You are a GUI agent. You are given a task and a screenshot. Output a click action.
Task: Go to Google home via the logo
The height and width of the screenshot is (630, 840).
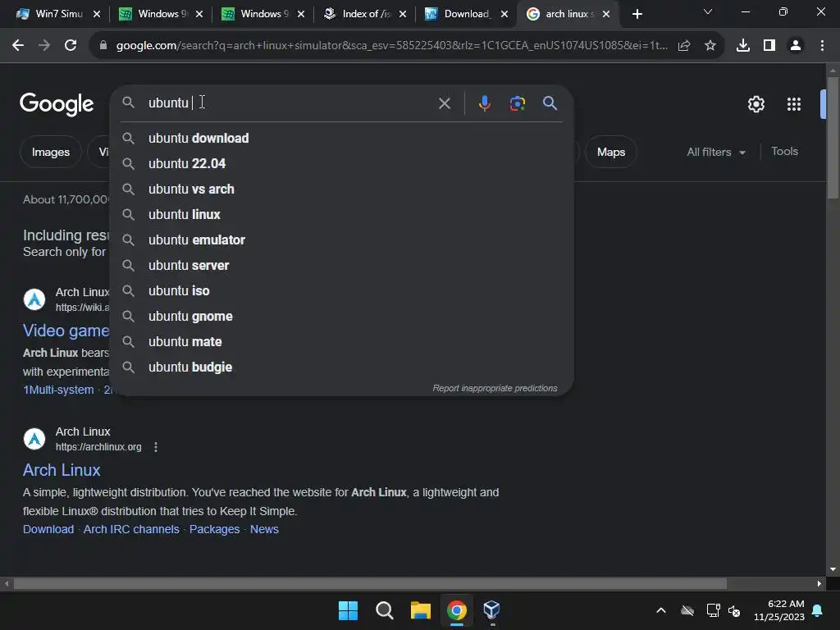[x=57, y=104]
